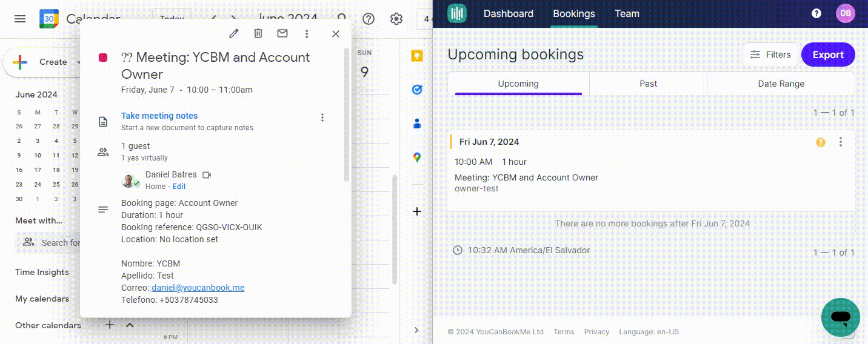The image size is (868, 344).
Task: Open the green chat support widget
Action: pos(840,317)
